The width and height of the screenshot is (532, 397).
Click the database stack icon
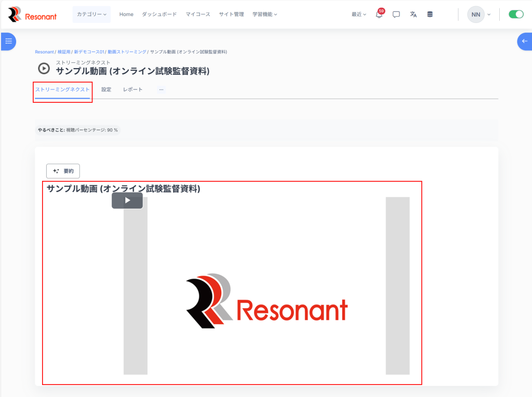click(430, 15)
